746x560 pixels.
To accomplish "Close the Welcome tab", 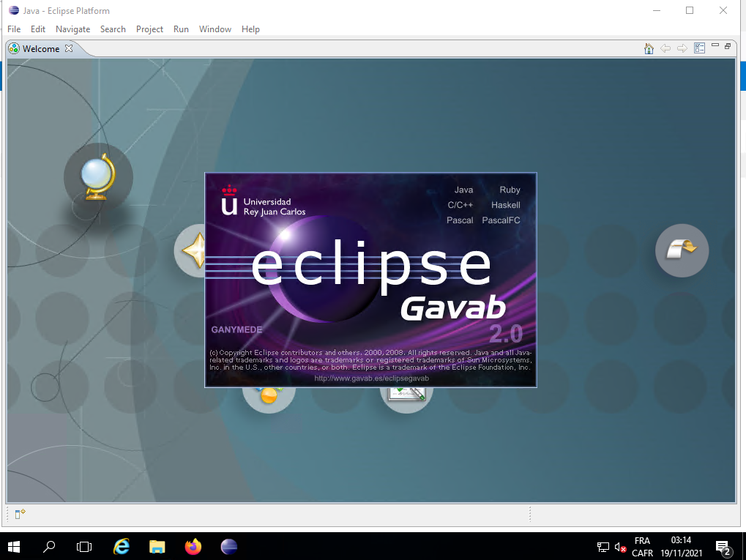I will 69,48.
